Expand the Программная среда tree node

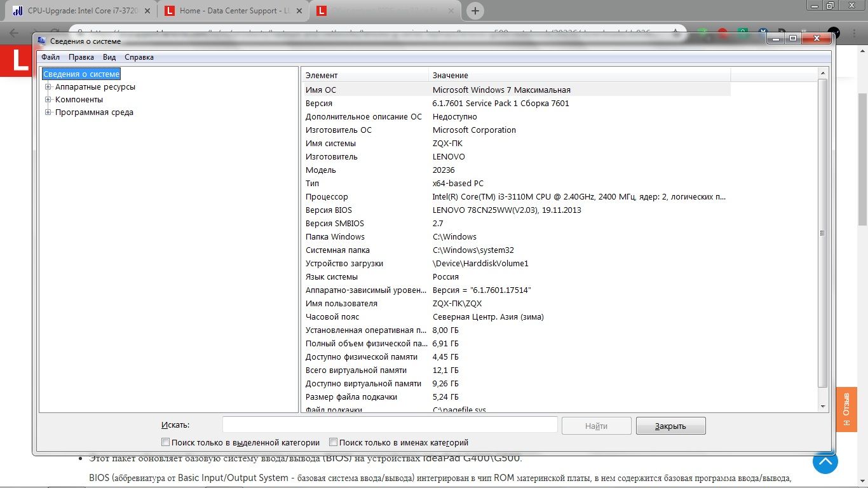[x=48, y=112]
